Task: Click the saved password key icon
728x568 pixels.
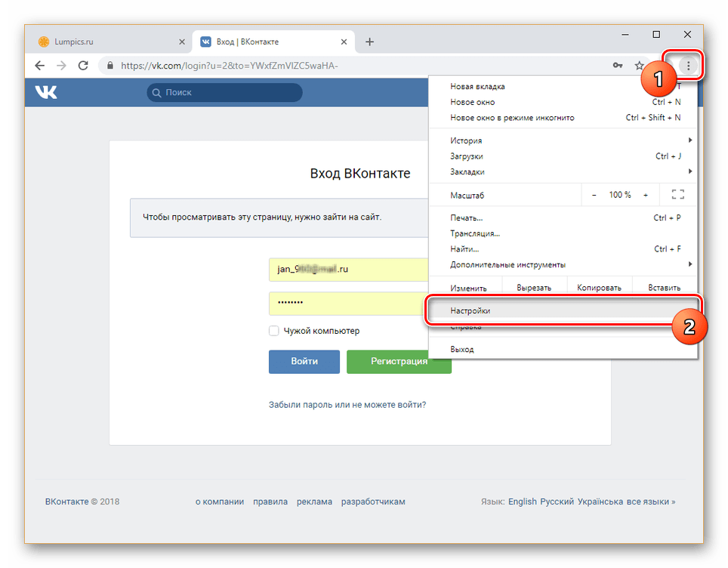Action: [618, 66]
